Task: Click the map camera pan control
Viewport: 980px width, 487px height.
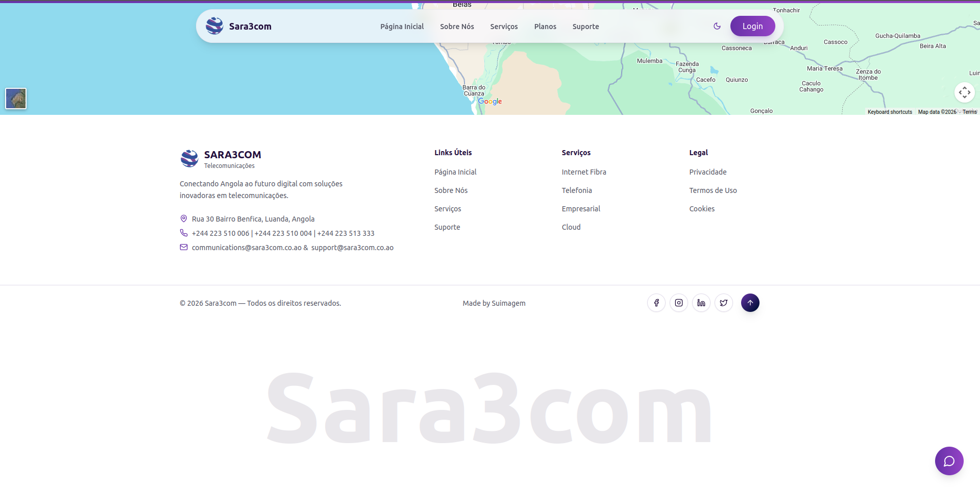Action: (964, 92)
